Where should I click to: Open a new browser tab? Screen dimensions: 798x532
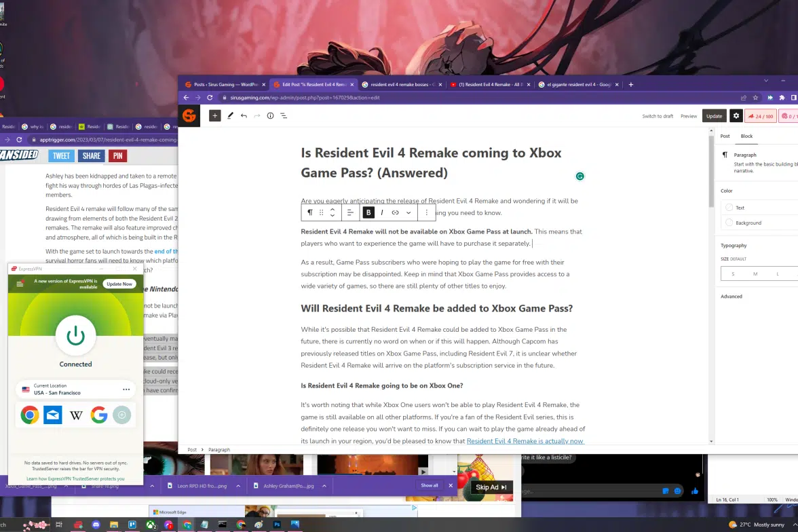(x=630, y=85)
